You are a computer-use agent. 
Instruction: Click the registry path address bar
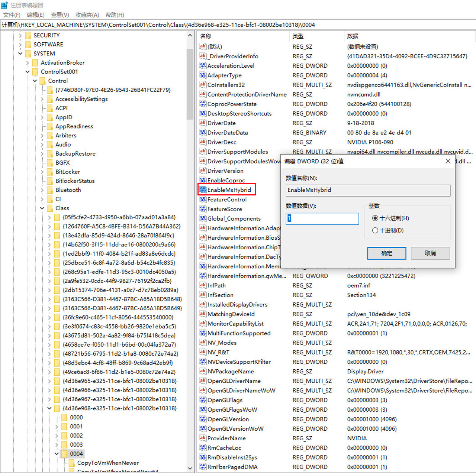[238, 25]
